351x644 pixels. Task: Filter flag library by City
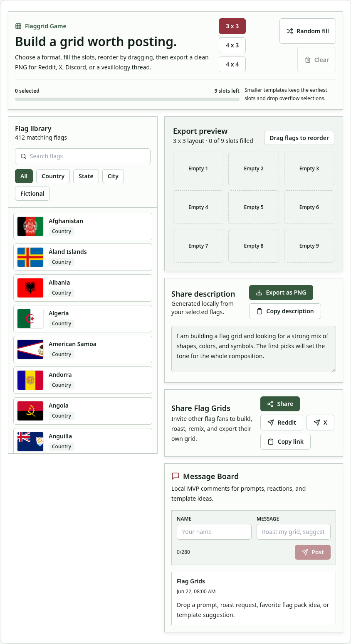tap(113, 176)
